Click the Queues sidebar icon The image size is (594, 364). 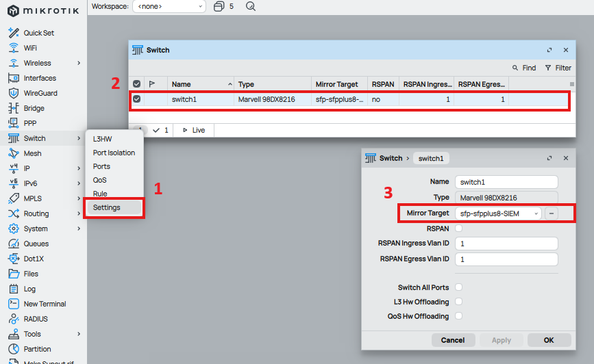click(13, 244)
